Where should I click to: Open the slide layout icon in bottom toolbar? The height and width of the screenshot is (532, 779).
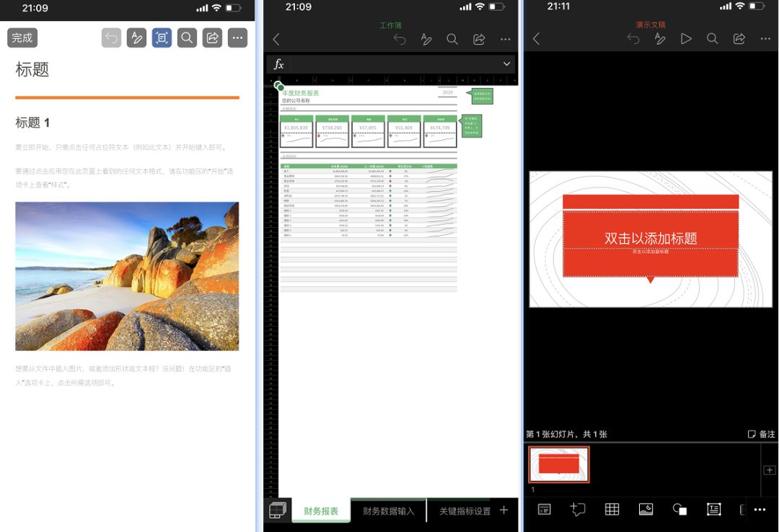pos(545,509)
